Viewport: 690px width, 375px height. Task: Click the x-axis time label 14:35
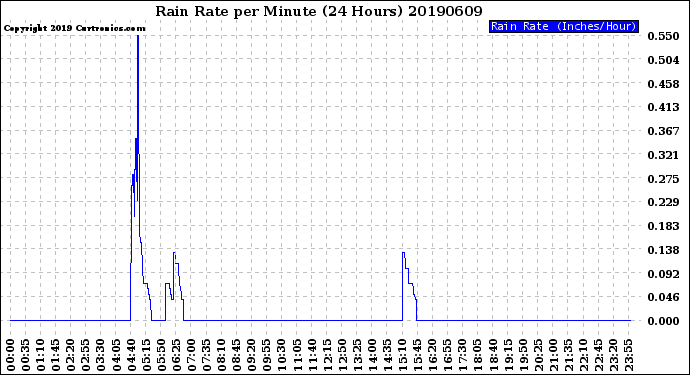click(x=388, y=355)
